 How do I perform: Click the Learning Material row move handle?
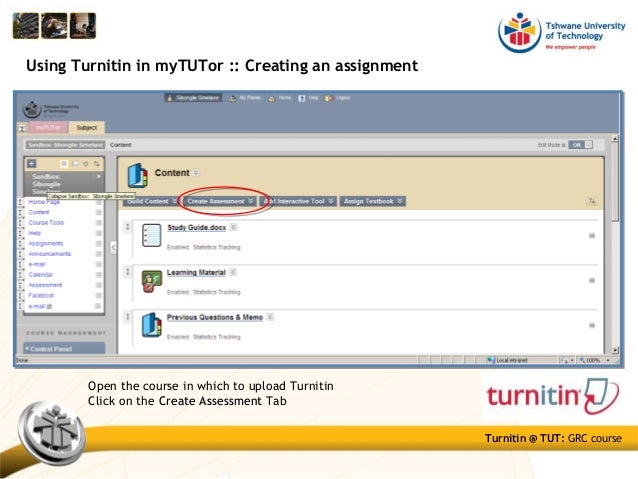[x=127, y=272]
